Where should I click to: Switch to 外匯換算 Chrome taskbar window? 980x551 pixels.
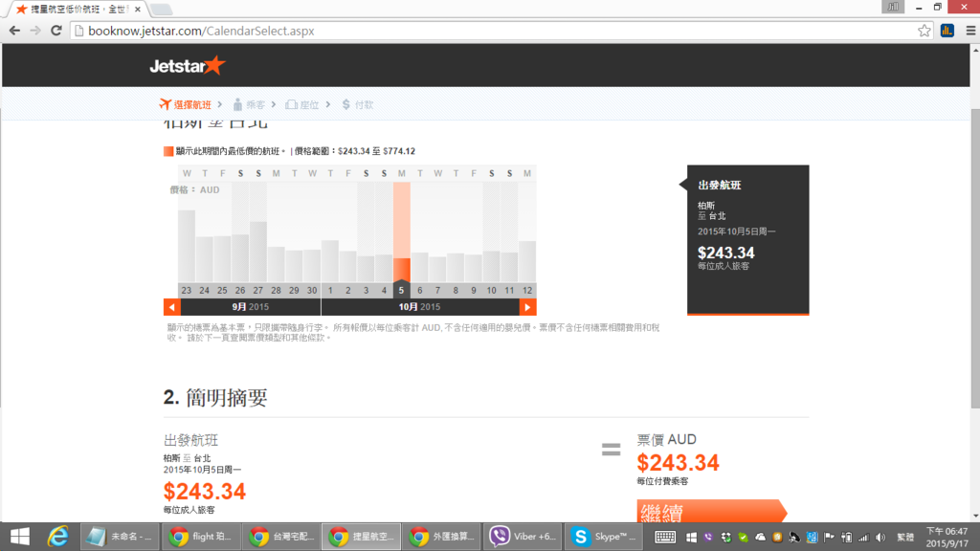pos(441,537)
